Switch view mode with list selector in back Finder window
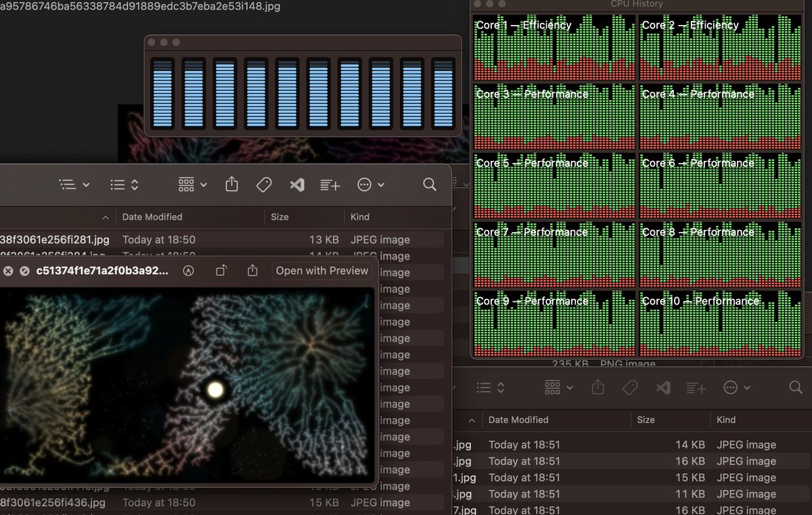 point(492,388)
